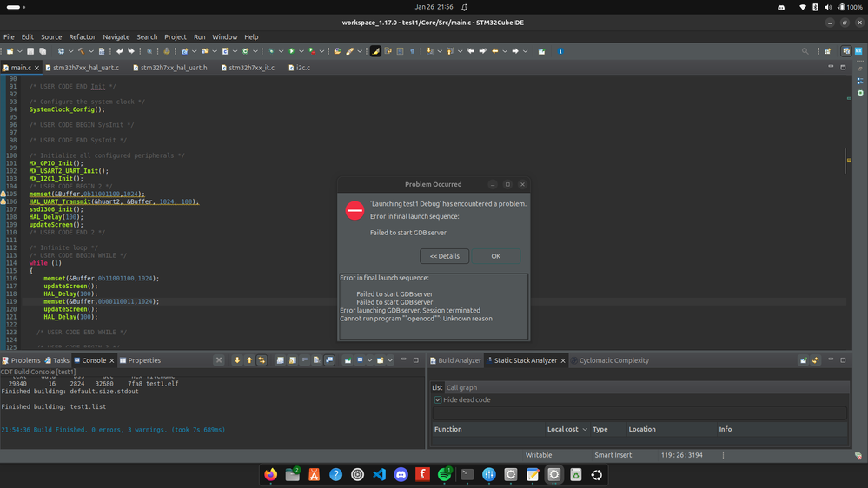868x488 pixels.
Task: Close the main.c editor tab
Action: pos(37,68)
